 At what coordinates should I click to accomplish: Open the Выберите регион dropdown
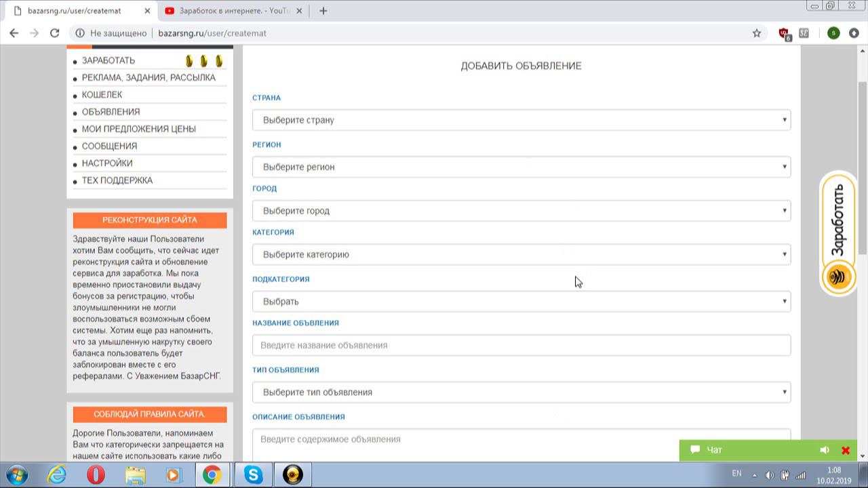[x=521, y=167]
